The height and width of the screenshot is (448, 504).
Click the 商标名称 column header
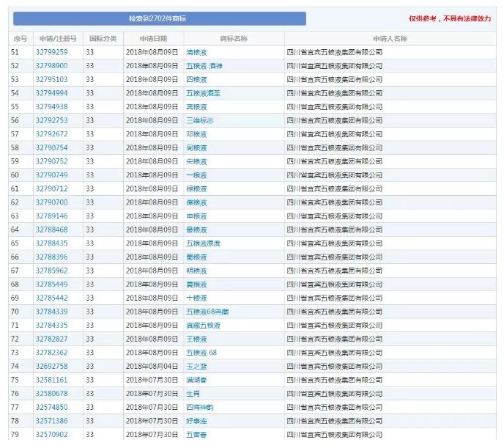click(x=234, y=39)
